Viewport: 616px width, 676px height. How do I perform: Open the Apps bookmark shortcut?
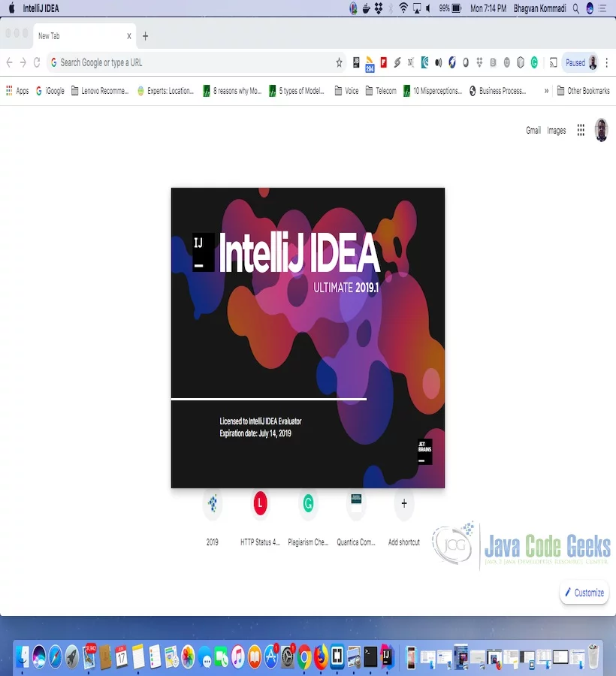[17, 91]
